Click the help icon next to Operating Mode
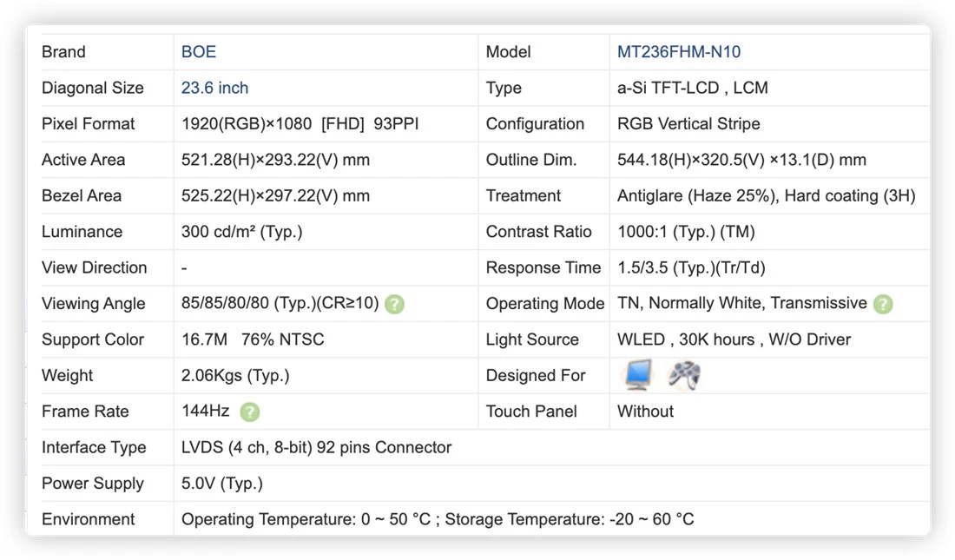 pyautogui.click(x=883, y=304)
